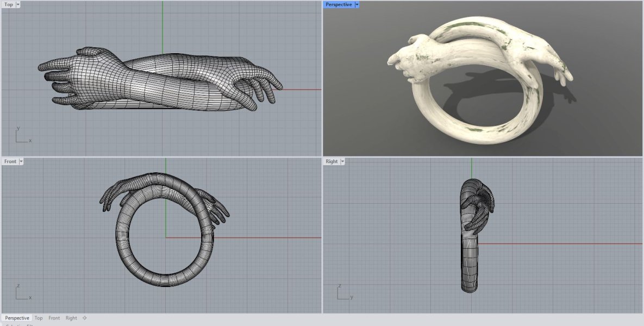Image resolution: width=644 pixels, height=326 pixels.
Task: Click the XZ axis icon in Front viewport
Action: pos(22,293)
